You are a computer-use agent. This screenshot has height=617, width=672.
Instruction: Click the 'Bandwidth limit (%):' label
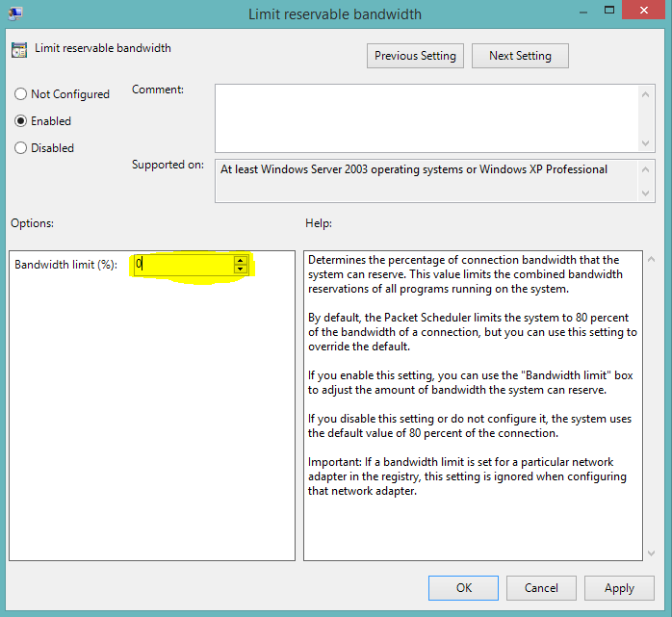point(65,265)
